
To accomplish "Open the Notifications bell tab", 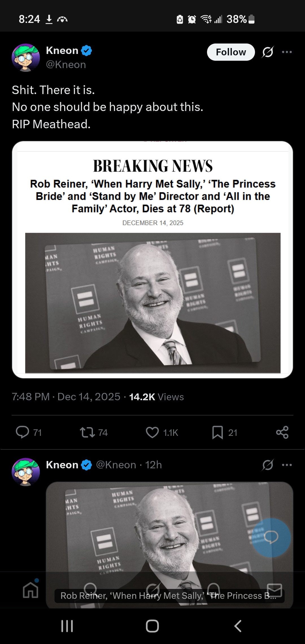I will tap(214, 590).
